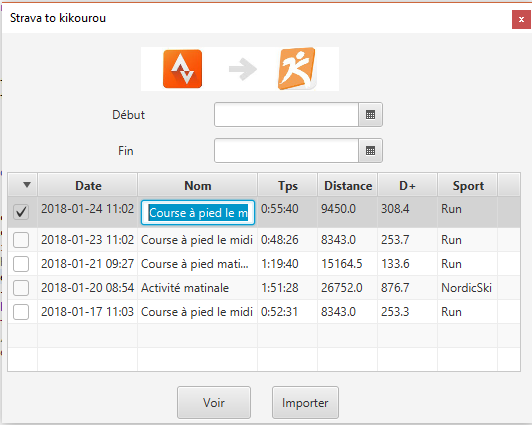This screenshot has width=532, height=425.
Task: Click the Importer button
Action: pyautogui.click(x=305, y=403)
